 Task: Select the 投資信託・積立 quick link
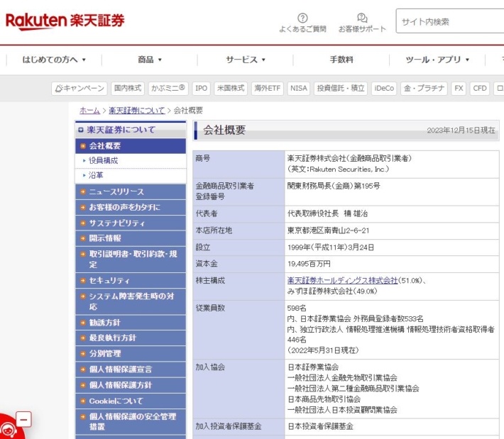[x=341, y=89]
